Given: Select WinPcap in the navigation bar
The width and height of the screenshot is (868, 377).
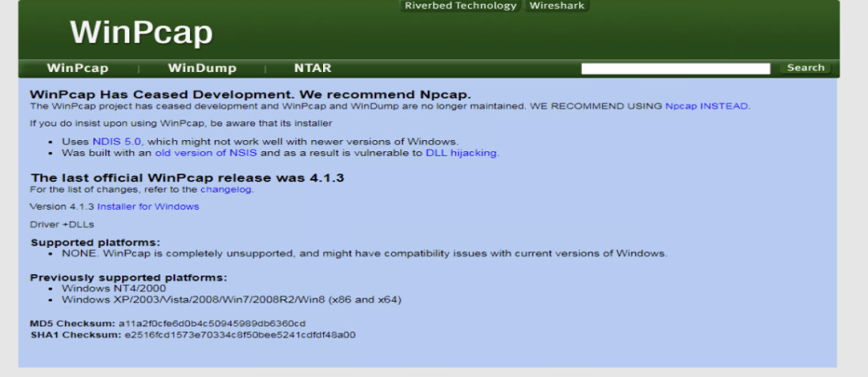Looking at the screenshot, I should 78,68.
